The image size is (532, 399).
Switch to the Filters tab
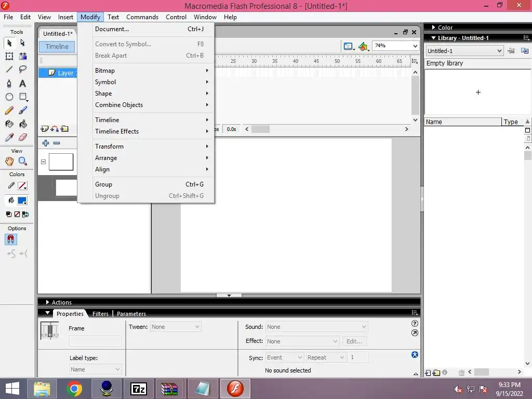(x=100, y=314)
